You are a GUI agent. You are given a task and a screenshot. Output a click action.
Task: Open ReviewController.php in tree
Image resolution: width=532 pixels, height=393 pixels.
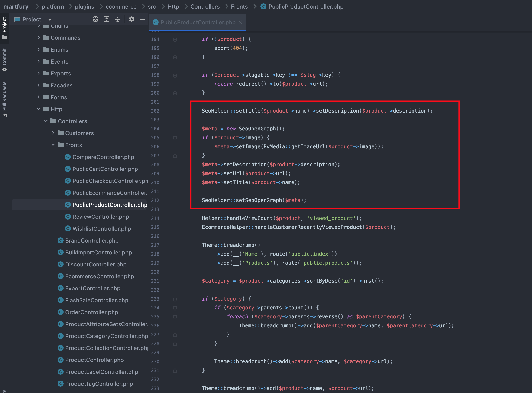coord(97,217)
